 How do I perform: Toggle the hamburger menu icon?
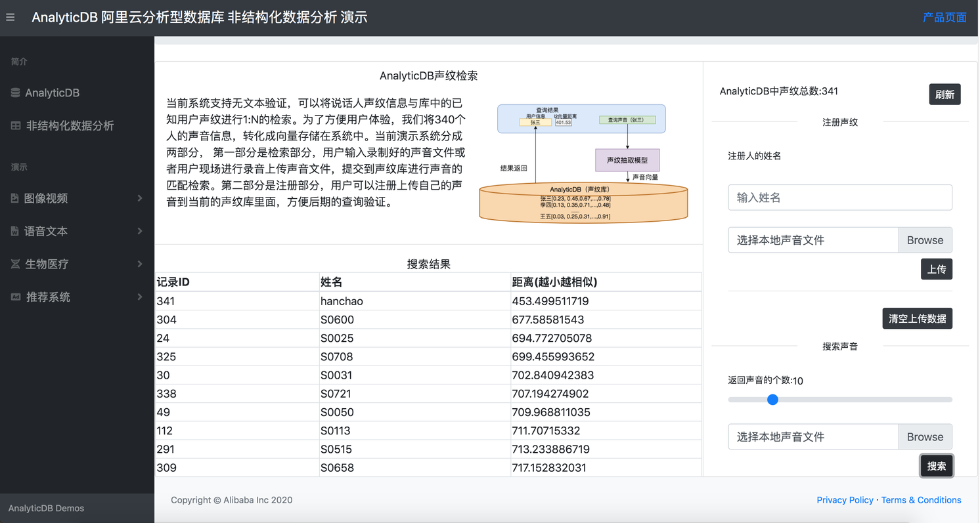tap(10, 18)
